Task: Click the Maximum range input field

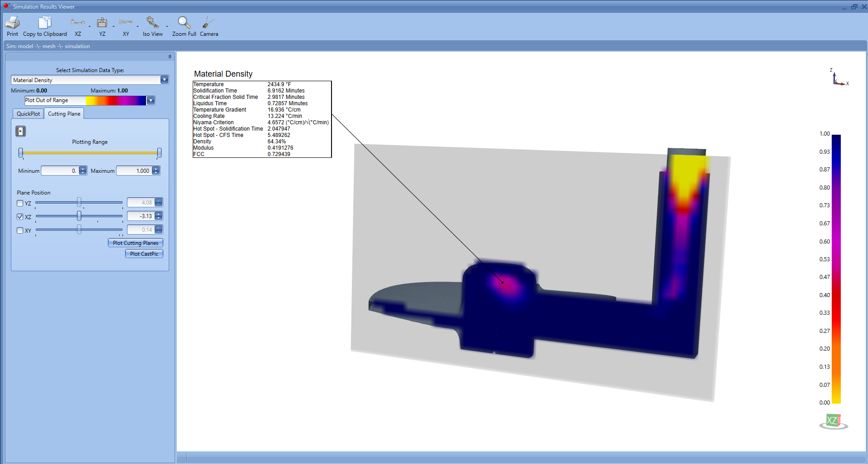Action: (x=134, y=171)
